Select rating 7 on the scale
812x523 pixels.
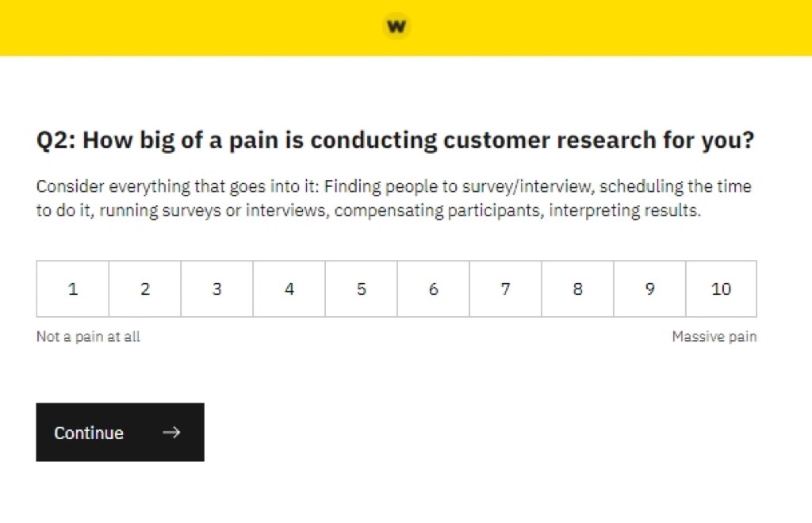[x=506, y=289]
